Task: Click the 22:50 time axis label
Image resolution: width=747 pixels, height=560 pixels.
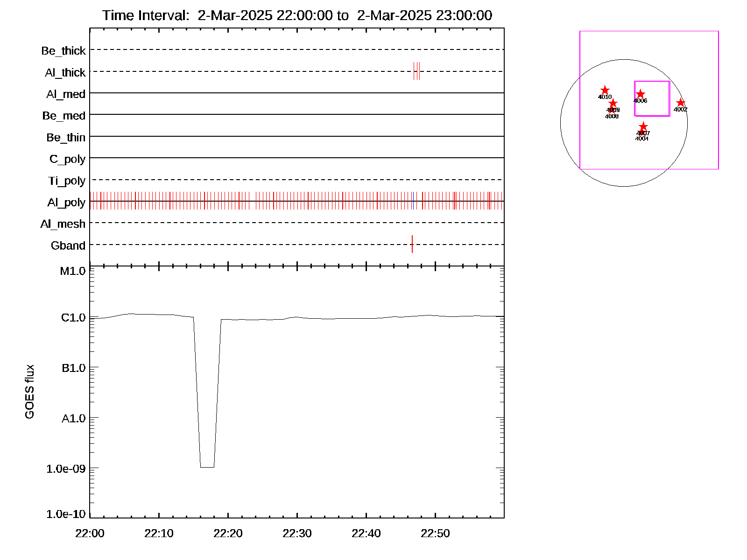Action: (x=435, y=533)
